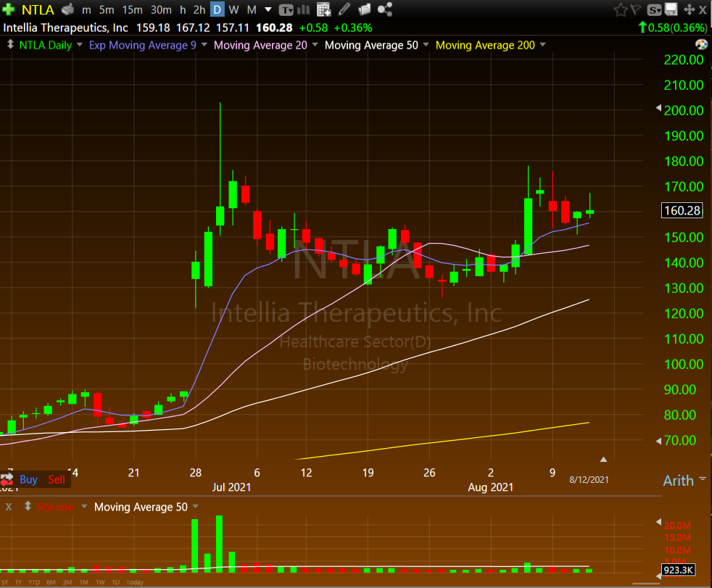
Task: Click the Sell button
Action: click(x=57, y=479)
